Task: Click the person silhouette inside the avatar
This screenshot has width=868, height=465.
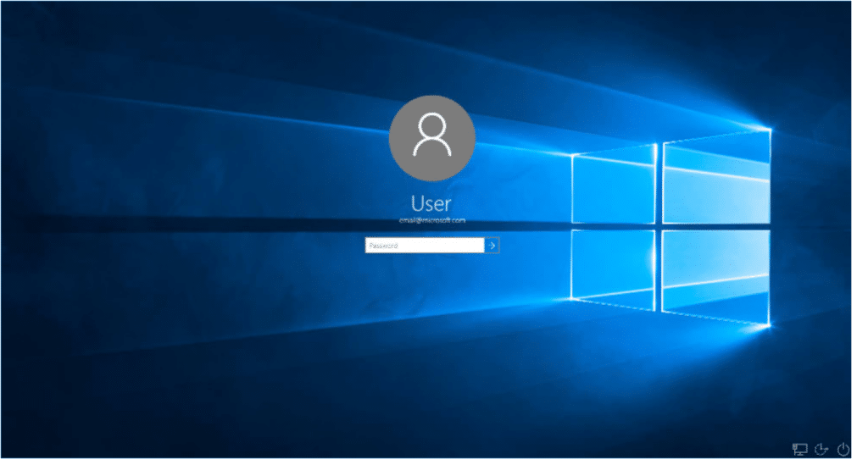Action: click(x=431, y=136)
